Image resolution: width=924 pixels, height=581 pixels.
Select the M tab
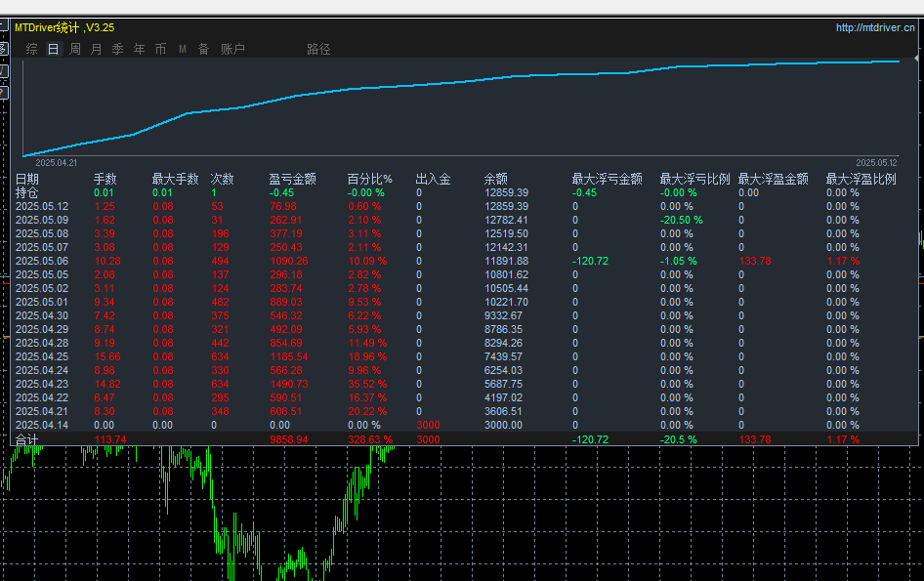pyautogui.click(x=182, y=49)
